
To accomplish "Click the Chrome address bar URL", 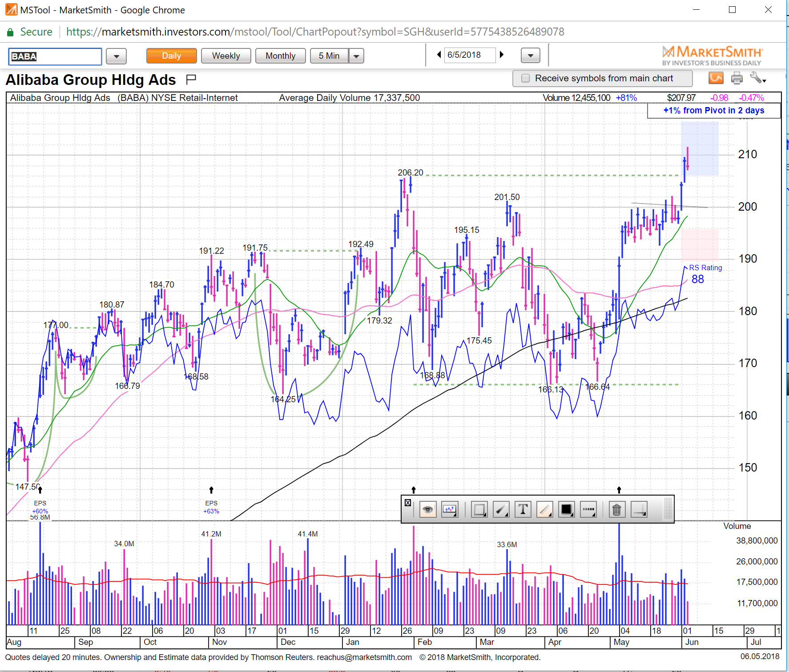I will click(315, 32).
